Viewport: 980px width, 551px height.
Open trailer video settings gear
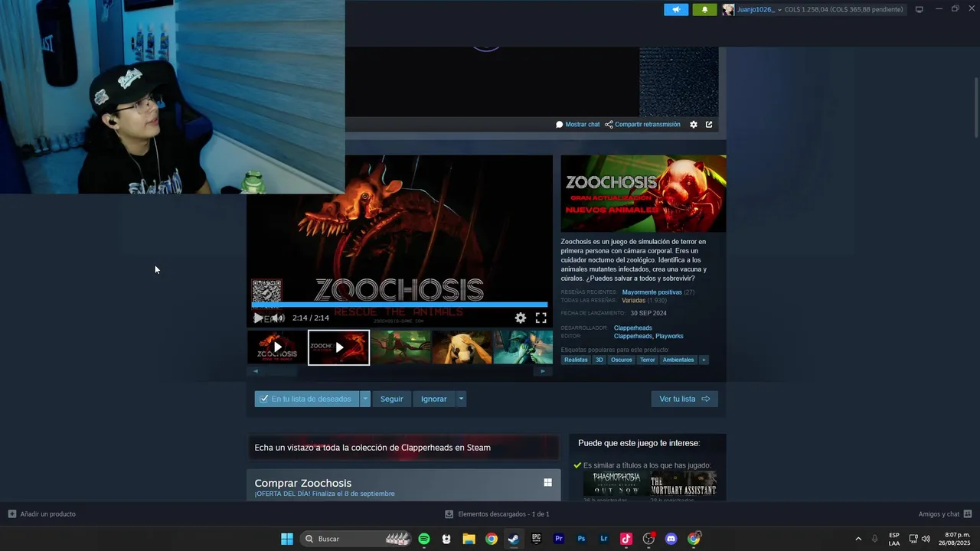521,318
